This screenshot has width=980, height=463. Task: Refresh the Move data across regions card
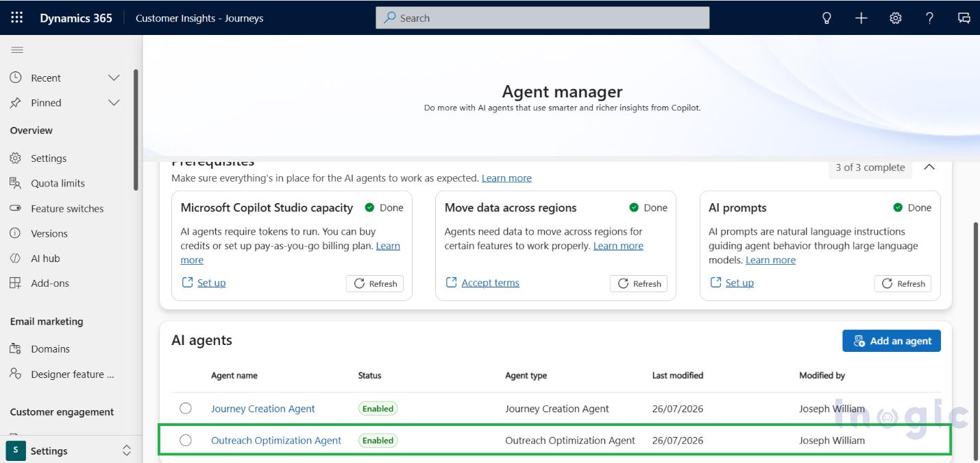(x=639, y=283)
